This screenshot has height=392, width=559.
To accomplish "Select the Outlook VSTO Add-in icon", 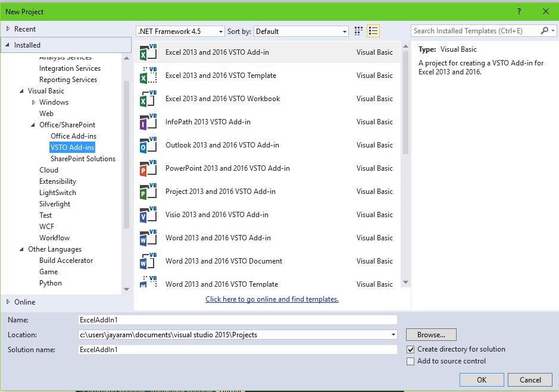I will (x=148, y=145).
